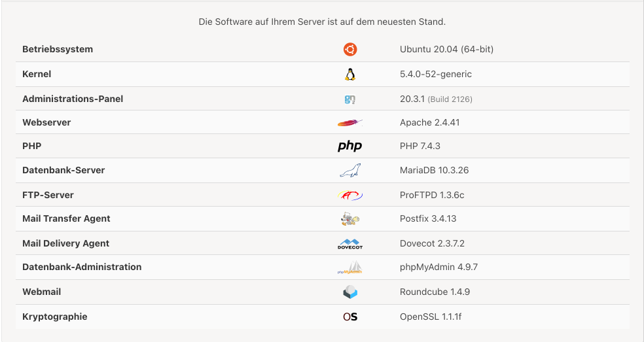Click the server software up-to-date message
This screenshot has width=644, height=342.
point(322,22)
